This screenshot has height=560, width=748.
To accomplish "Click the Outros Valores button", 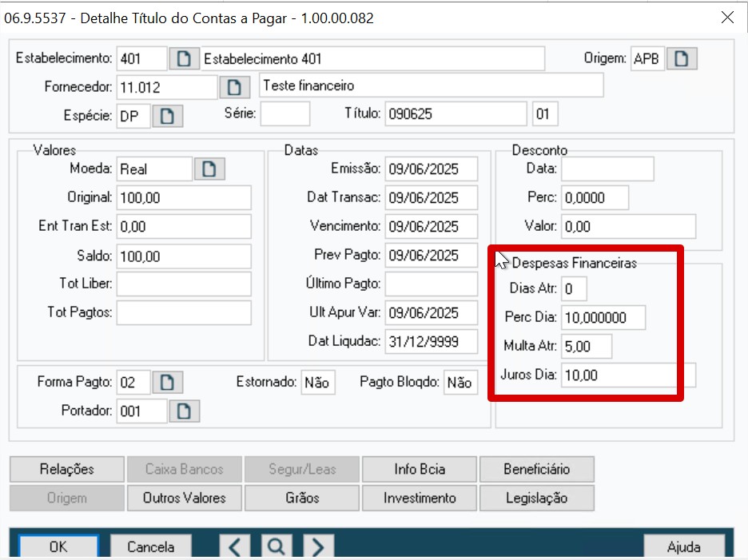I will (x=184, y=498).
